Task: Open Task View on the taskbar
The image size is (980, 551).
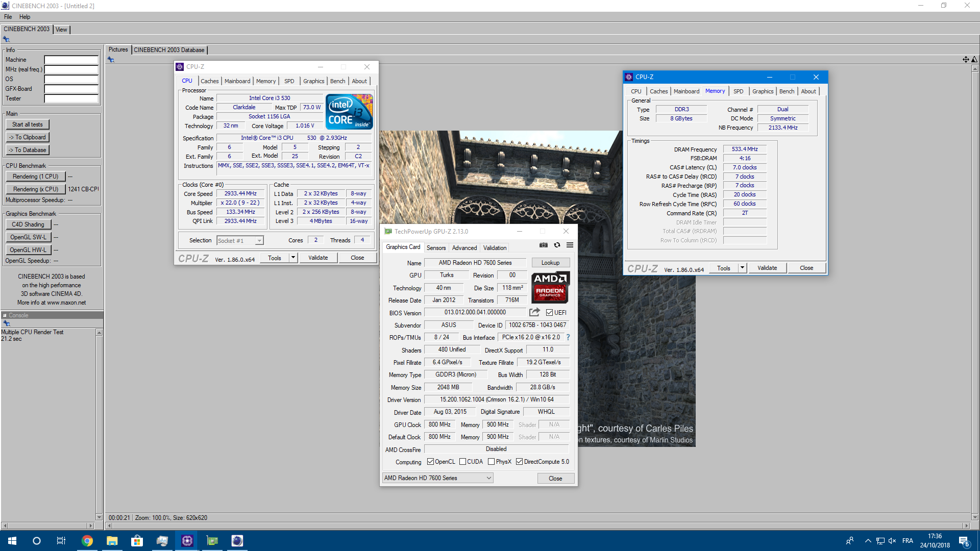Action: (x=61, y=541)
